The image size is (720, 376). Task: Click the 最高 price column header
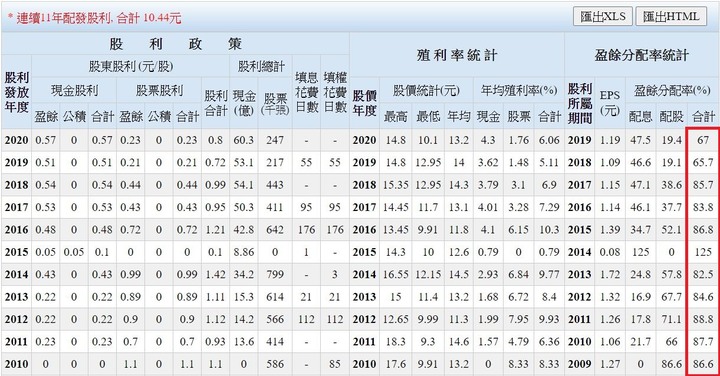(395, 117)
